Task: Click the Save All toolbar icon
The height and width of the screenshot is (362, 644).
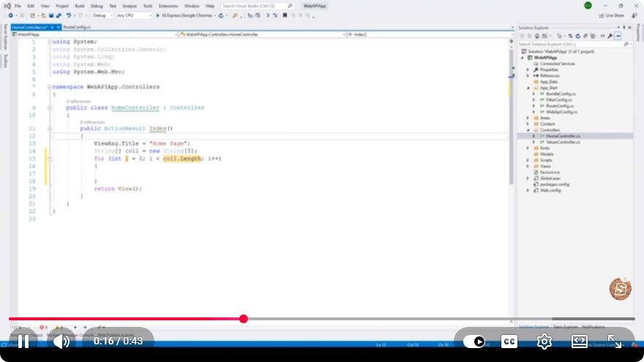Action: tap(59, 15)
